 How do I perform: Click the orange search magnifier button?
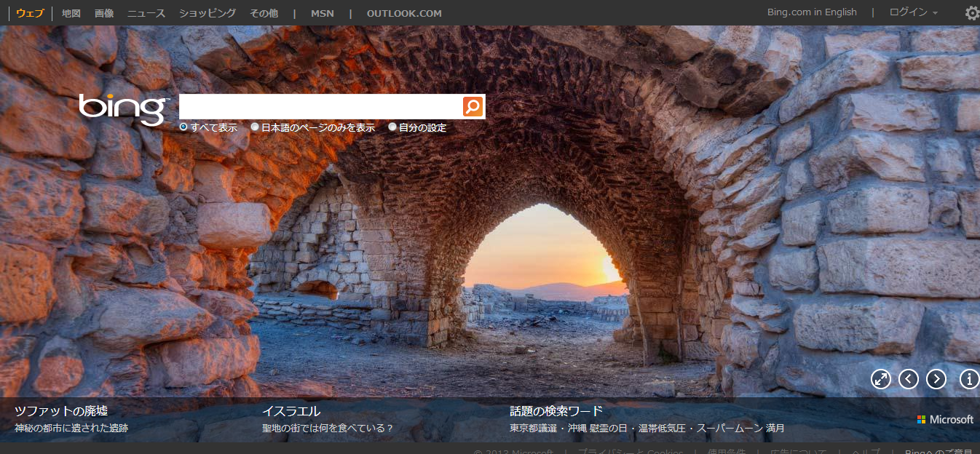click(x=473, y=107)
